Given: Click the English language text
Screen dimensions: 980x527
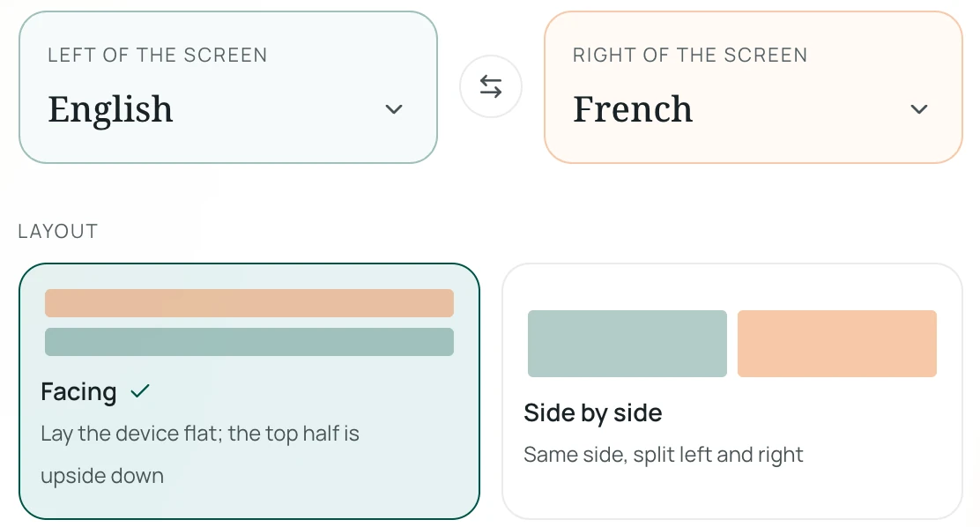Looking at the screenshot, I should 110,109.
